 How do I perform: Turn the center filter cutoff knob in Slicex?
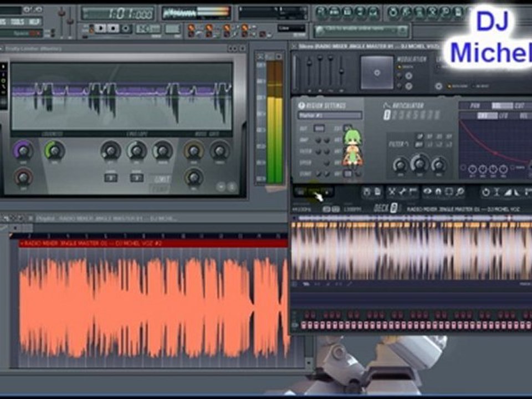(420, 163)
